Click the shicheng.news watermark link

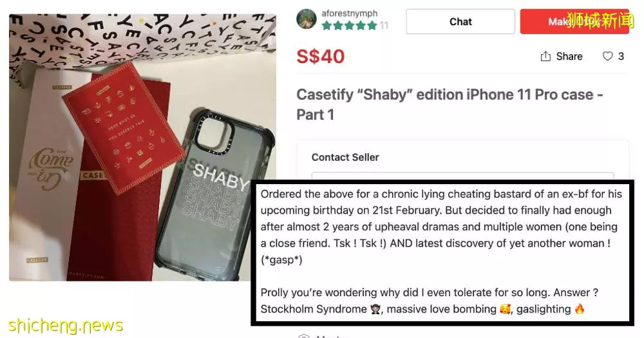pyautogui.click(x=66, y=325)
